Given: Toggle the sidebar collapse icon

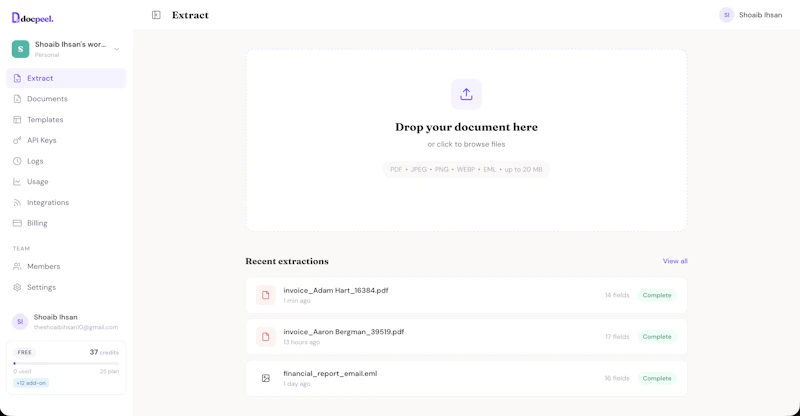Looking at the screenshot, I should tap(156, 15).
